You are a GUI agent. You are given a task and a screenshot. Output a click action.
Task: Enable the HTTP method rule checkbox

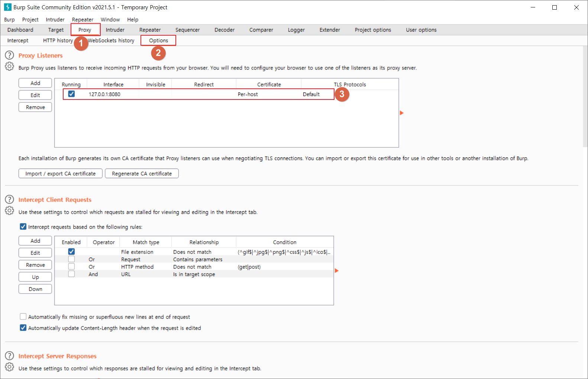pos(71,267)
